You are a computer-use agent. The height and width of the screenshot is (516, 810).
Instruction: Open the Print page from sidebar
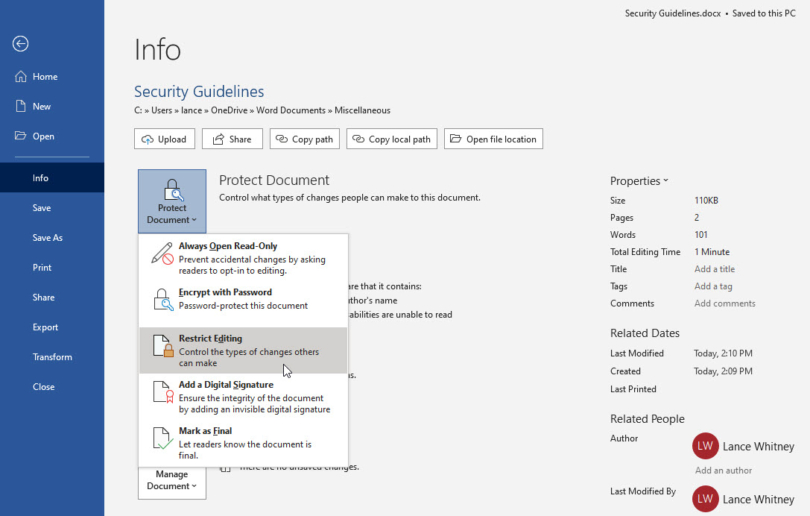(42, 268)
